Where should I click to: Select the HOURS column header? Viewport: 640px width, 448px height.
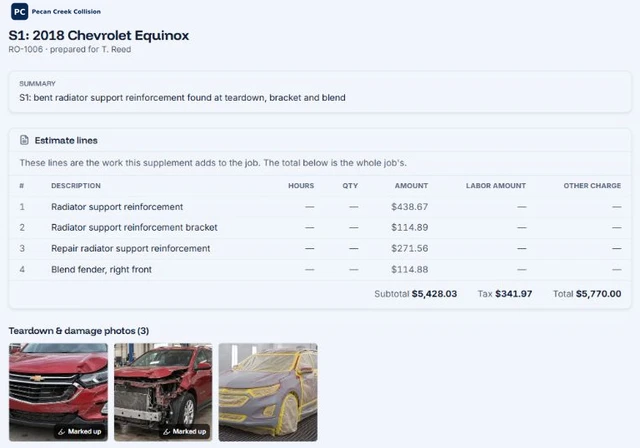(301, 186)
